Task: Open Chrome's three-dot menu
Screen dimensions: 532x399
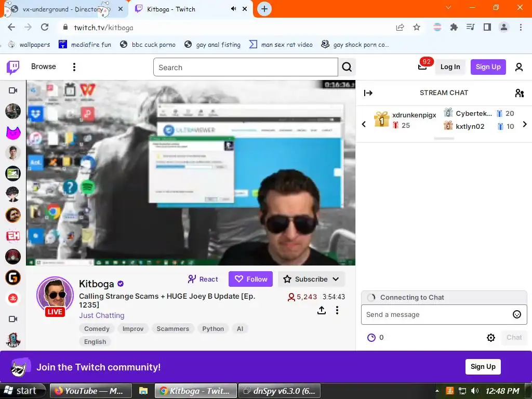Action: [x=521, y=27]
